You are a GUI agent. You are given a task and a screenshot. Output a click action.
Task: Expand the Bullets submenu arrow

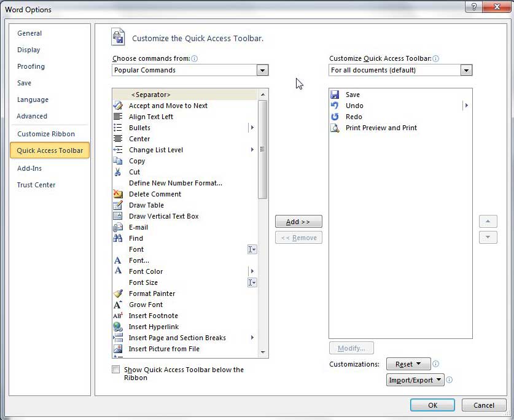pos(252,128)
